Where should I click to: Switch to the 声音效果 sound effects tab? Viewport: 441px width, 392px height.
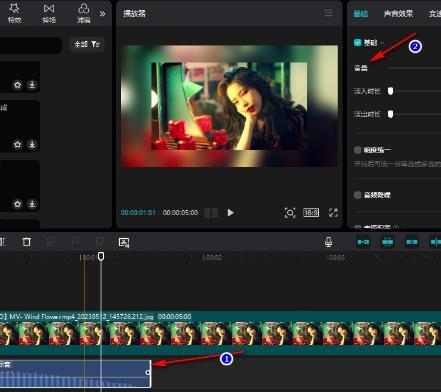(x=398, y=14)
